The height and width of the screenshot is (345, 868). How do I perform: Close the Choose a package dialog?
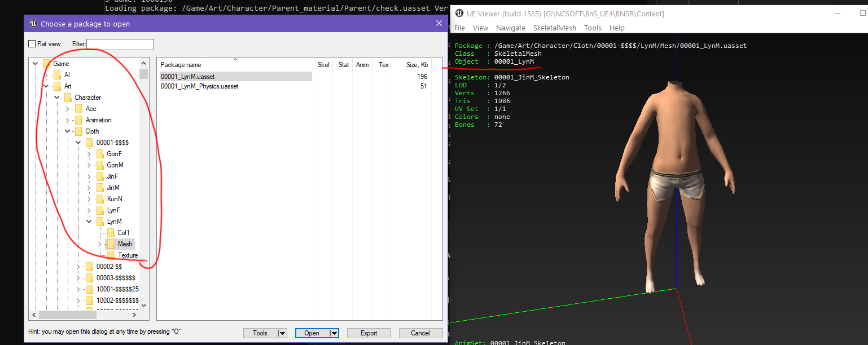point(439,24)
